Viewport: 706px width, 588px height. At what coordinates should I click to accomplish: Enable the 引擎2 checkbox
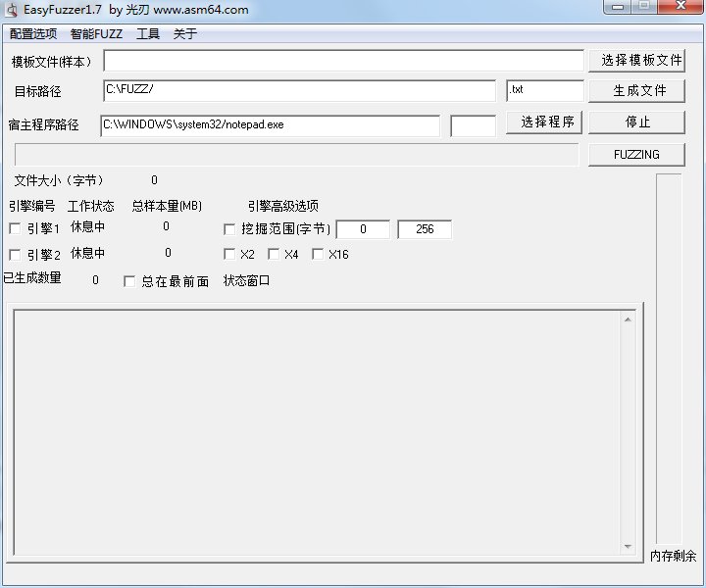(x=15, y=255)
